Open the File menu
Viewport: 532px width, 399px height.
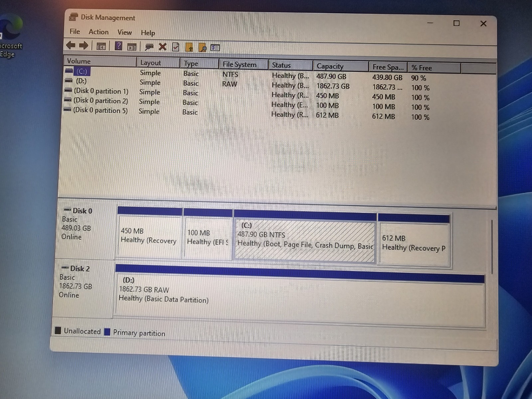[x=75, y=32]
